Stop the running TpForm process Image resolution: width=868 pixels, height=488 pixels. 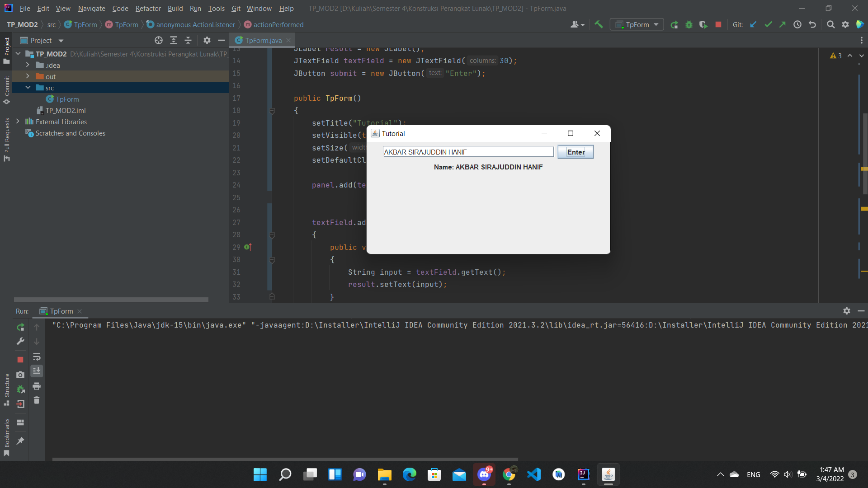[718, 25]
